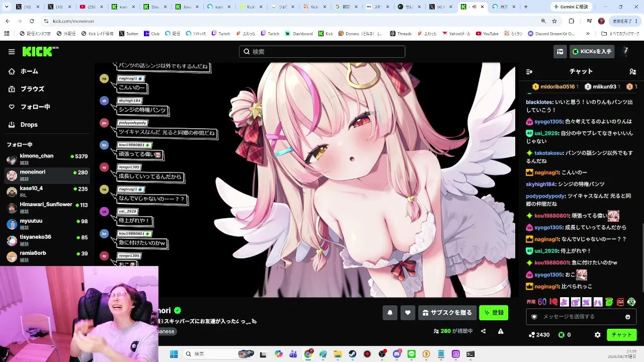The width and height of the screenshot is (644, 362).
Task: Open tisyaneko36 channel in sidebar
Action: 47,240
